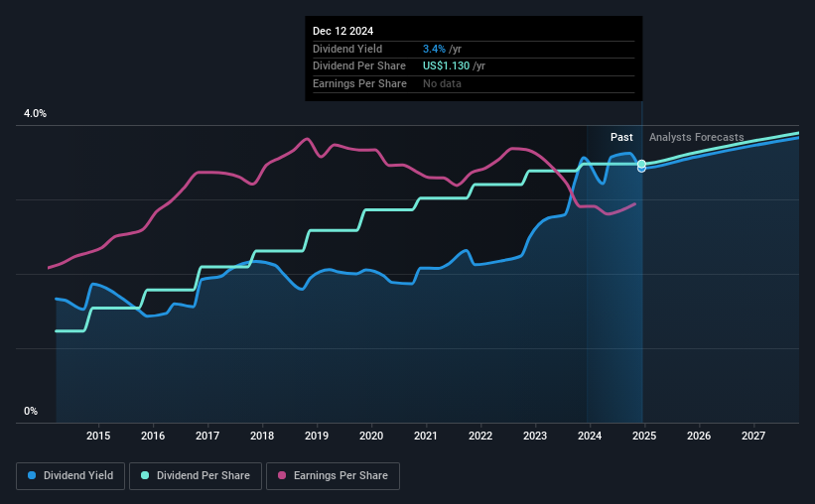Click the blue Dividend Yield legend dot
The width and height of the screenshot is (815, 504).
[x=32, y=475]
